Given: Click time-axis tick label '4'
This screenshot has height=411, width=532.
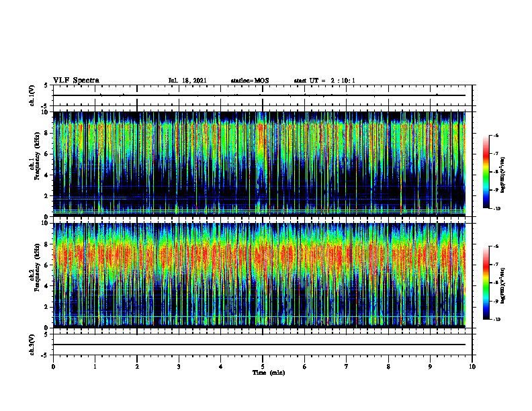Looking at the screenshot, I should click(x=221, y=367).
